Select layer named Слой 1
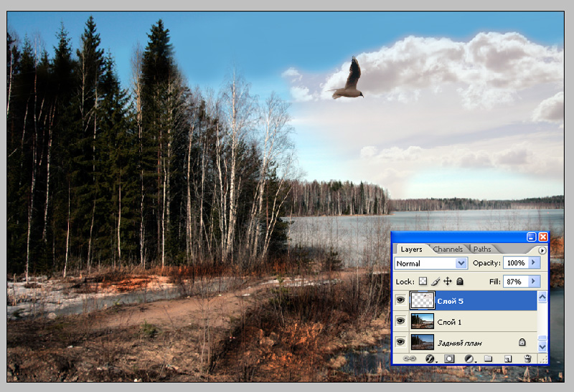This screenshot has height=392, width=574. pyautogui.click(x=449, y=322)
